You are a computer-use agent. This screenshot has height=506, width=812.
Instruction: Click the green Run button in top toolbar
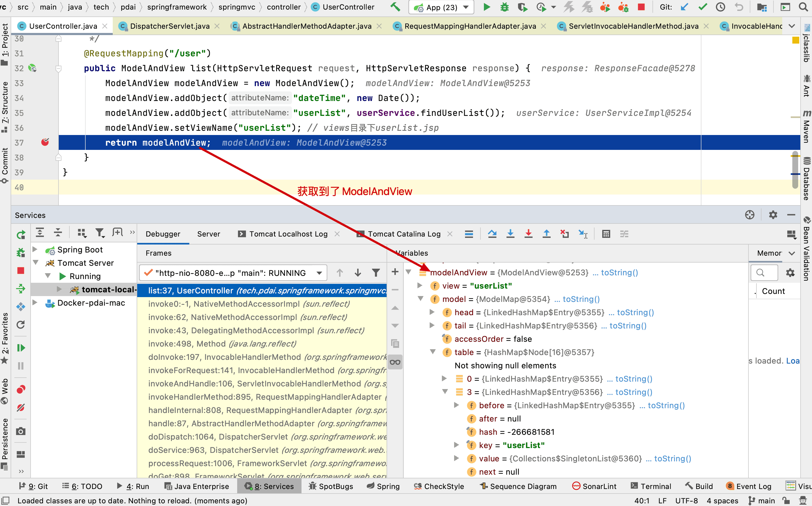pos(487,7)
